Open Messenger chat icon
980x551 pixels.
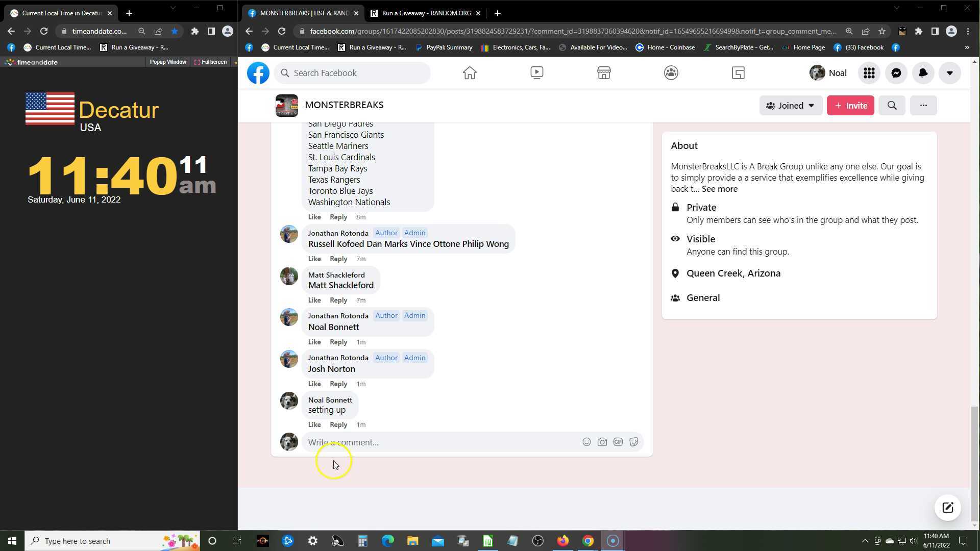click(896, 73)
